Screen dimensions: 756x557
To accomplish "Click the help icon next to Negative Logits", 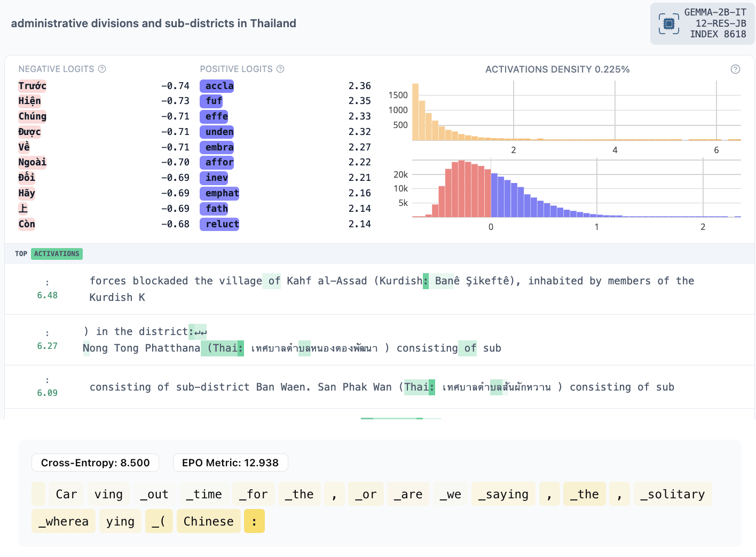I will click(x=102, y=69).
